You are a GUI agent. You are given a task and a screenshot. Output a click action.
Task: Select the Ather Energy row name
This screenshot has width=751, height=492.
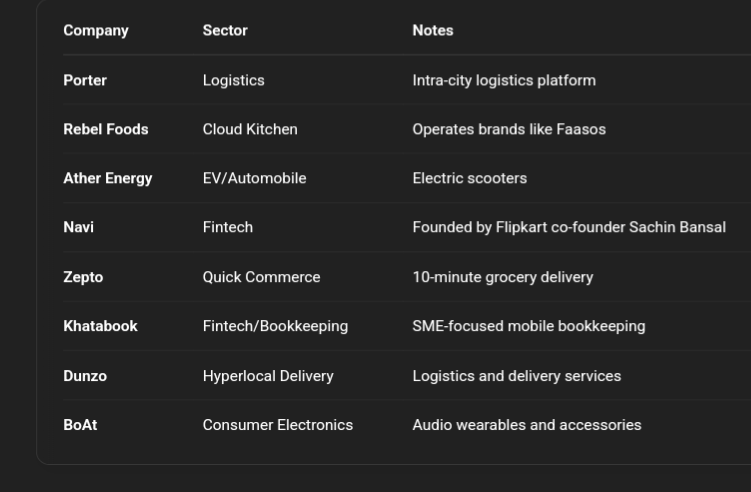108,178
